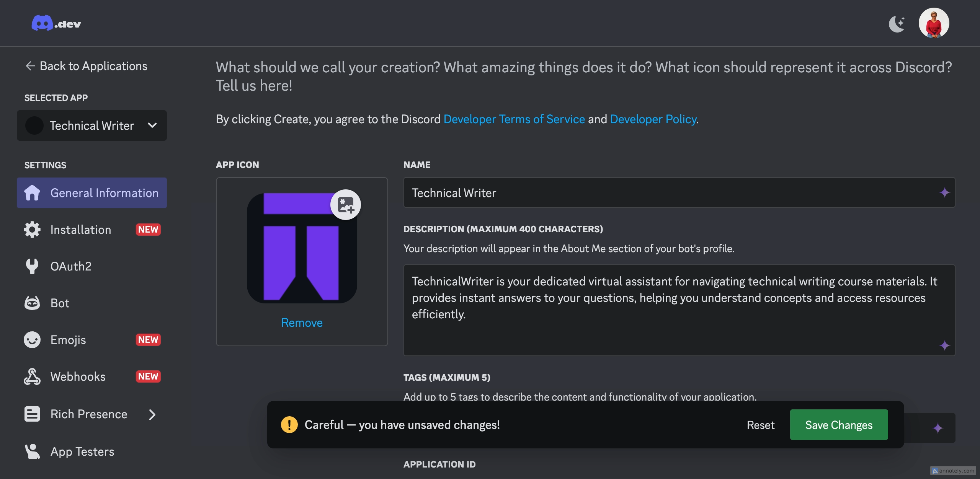Open Installation settings gear icon

(x=32, y=230)
